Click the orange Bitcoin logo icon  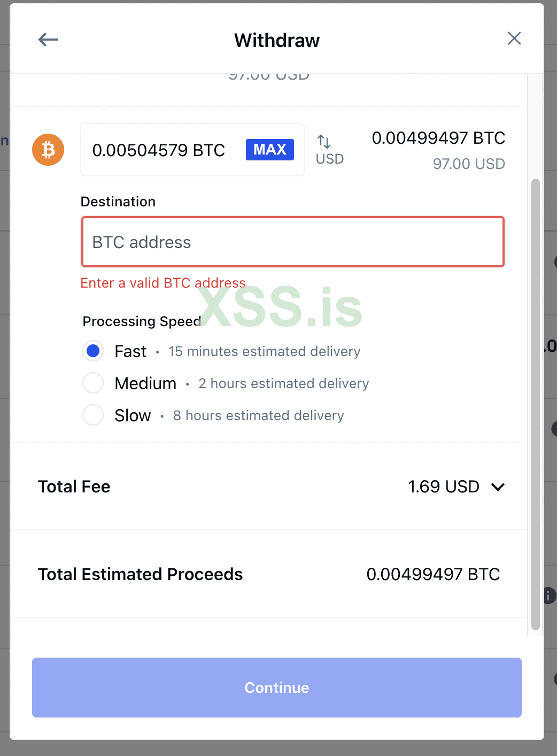click(x=48, y=150)
